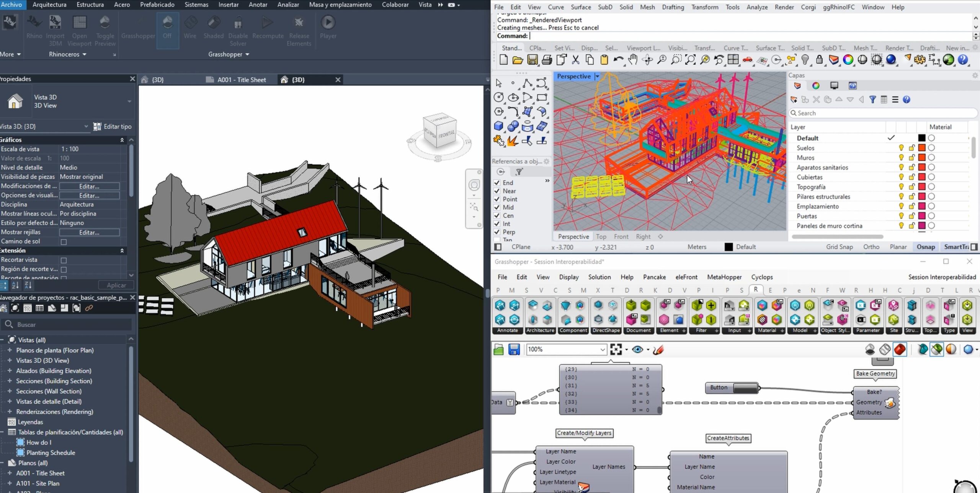This screenshot has height=493, width=980.
Task: Toggle visibility bulb for Muros layer
Action: 901,157
